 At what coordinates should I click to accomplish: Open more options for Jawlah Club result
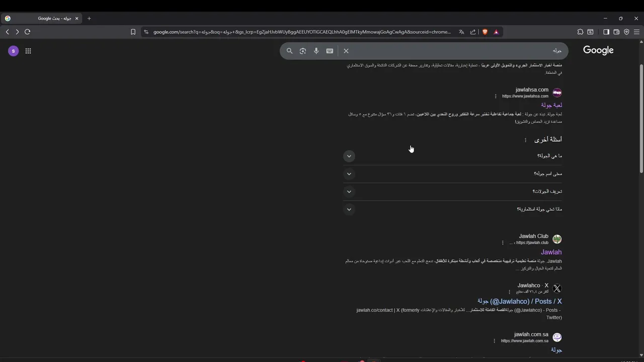tap(503, 242)
